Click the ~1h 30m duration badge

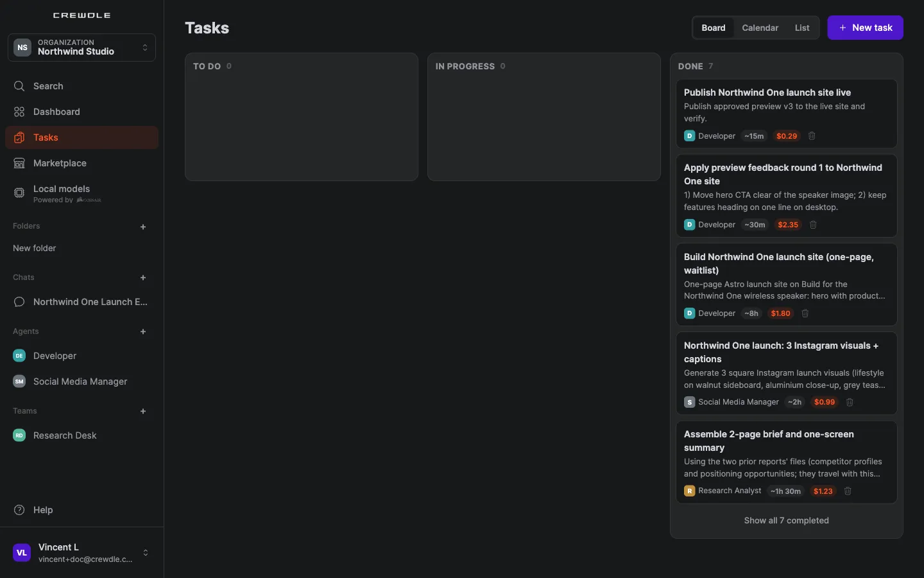785,491
